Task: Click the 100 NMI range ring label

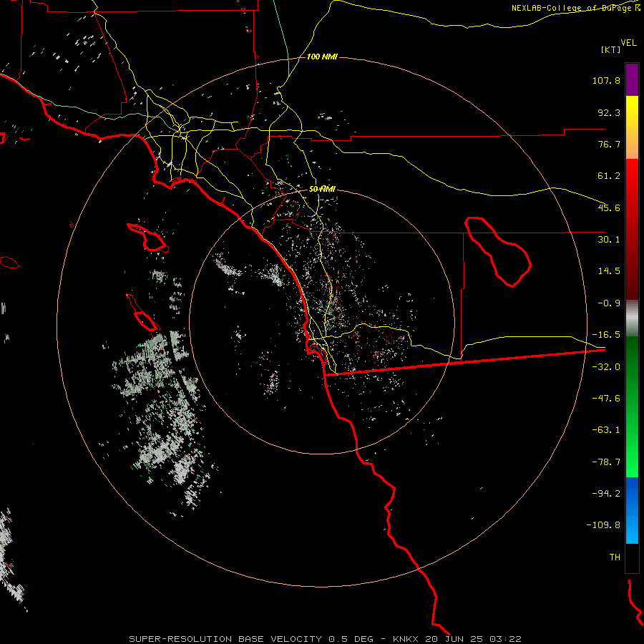Action: click(x=322, y=57)
